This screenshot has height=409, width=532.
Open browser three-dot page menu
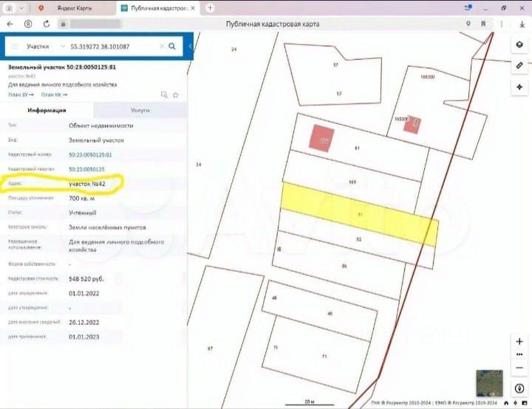502,24
